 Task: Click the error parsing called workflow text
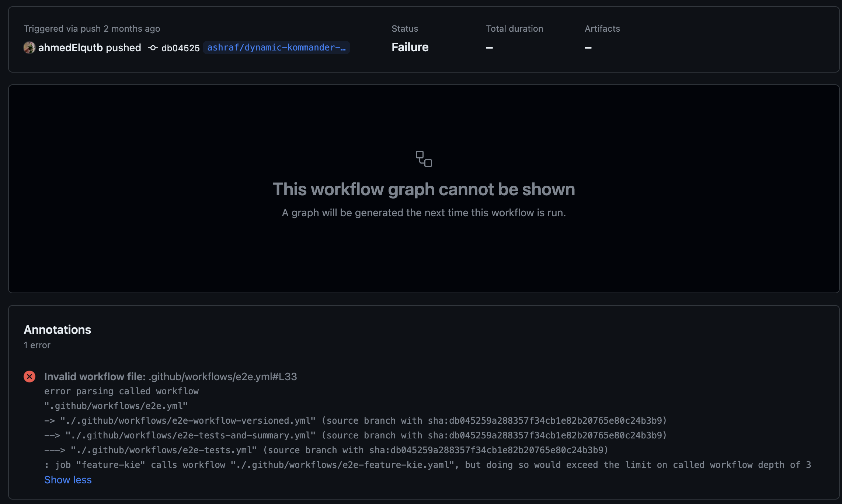[121, 391]
